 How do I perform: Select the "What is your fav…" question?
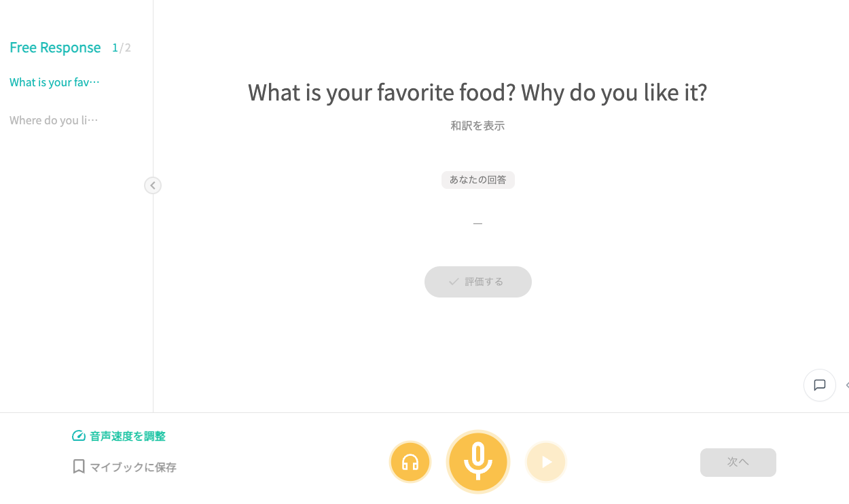click(54, 82)
